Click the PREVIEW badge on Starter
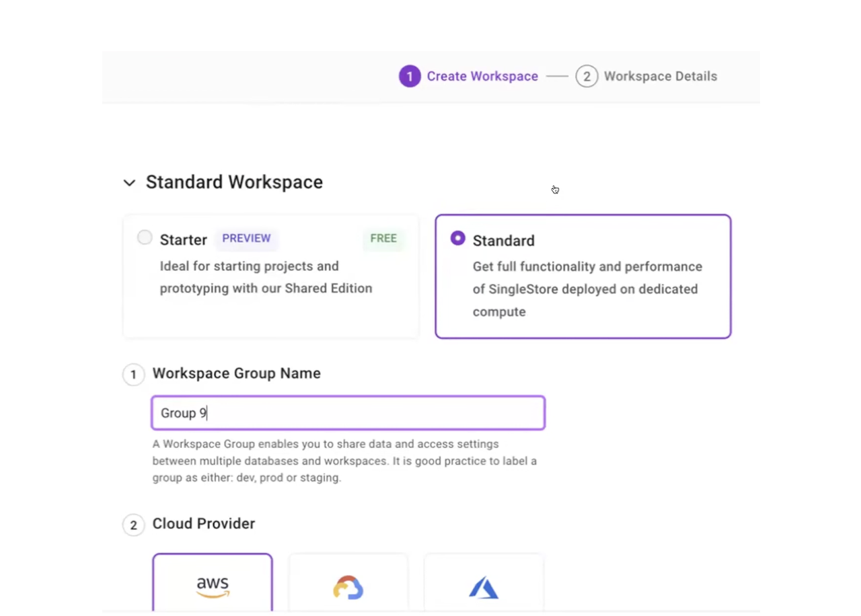861x616 pixels. [x=246, y=239]
